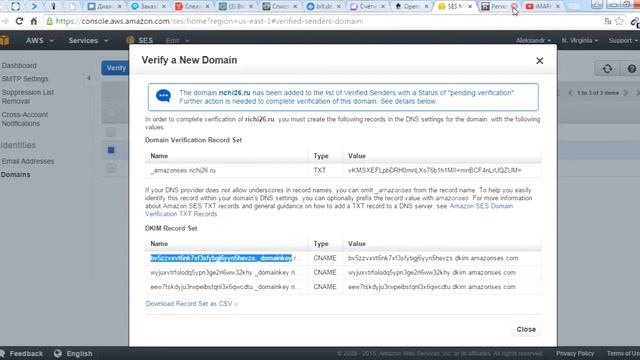Viewport: 640px width, 360px height.
Task: Open the Terms of Use link
Action: (x=623, y=353)
